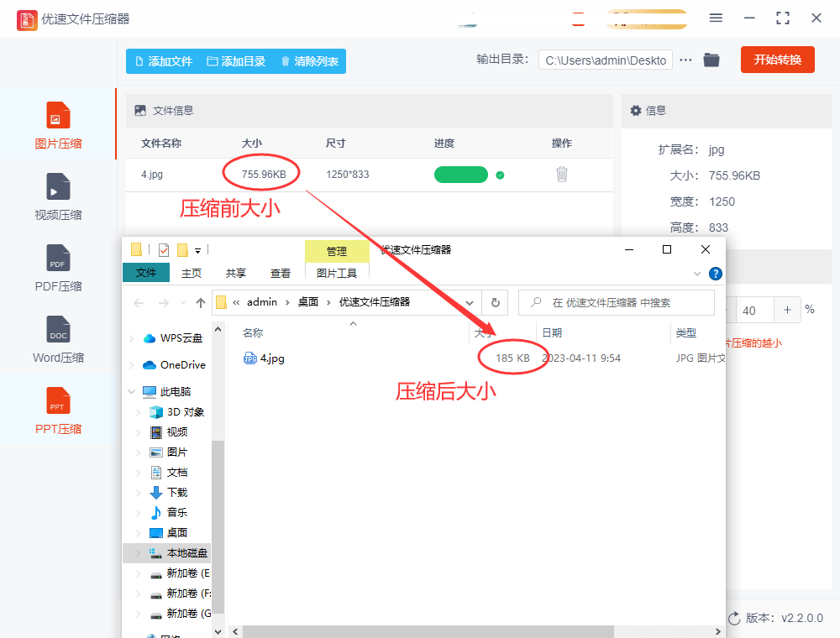Viewport: 840px width, 638px height.
Task: Expand the OneDrive tree node arrow
Action: (x=132, y=365)
